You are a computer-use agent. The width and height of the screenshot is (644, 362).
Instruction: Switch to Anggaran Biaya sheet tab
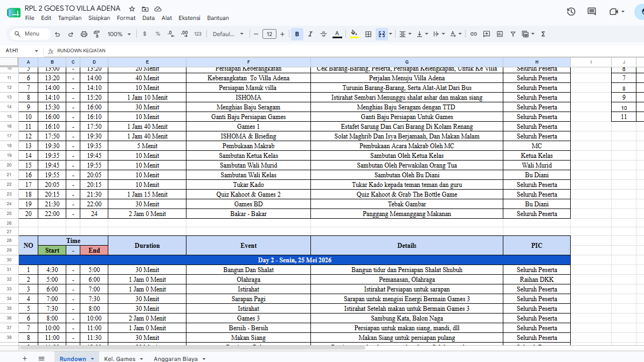(175, 359)
